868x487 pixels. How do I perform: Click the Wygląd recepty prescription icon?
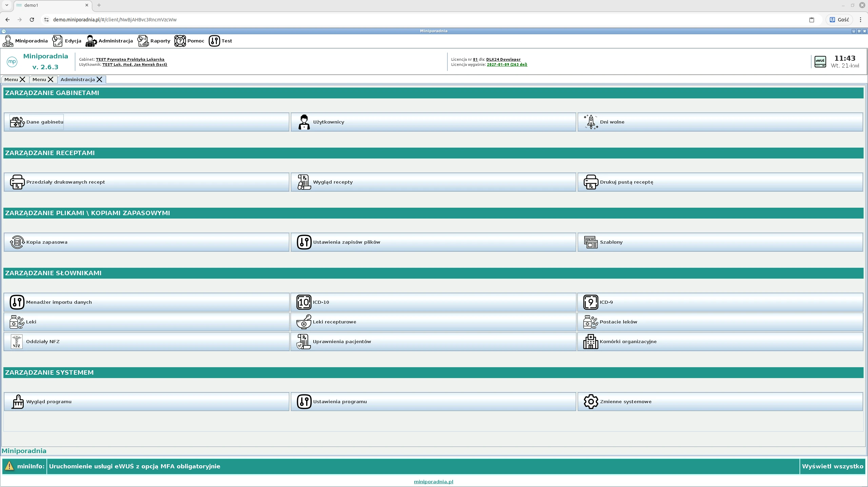tap(304, 182)
